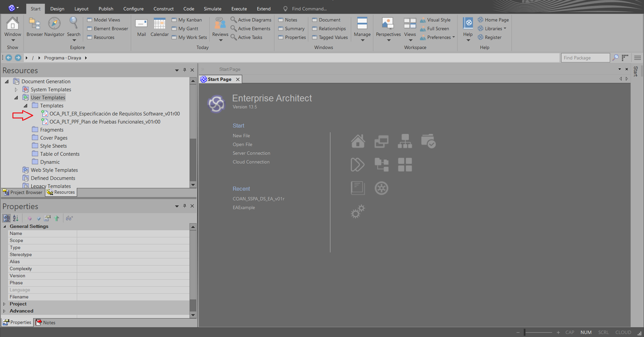Toggle Relationships window option
This screenshot has width=644, height=337.
(329, 29)
